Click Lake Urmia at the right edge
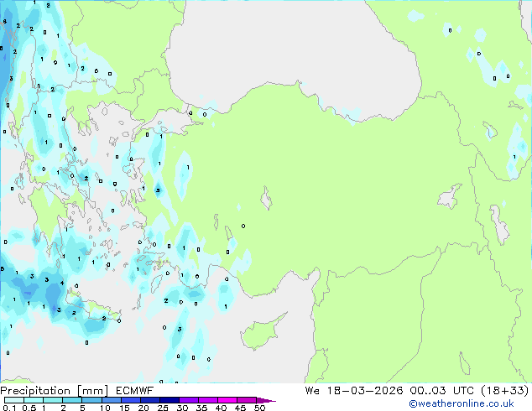Screen dimensions: 532x411 [501, 223]
